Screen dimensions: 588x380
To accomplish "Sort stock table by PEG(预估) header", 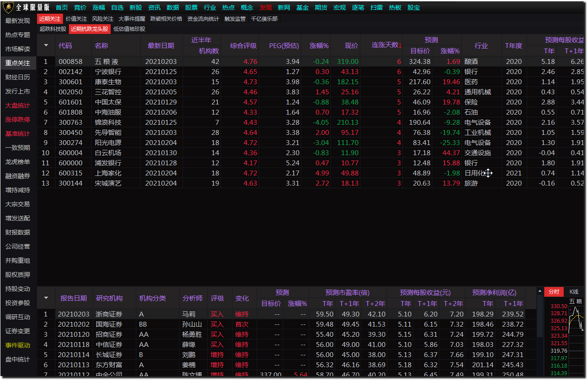I will pos(284,45).
